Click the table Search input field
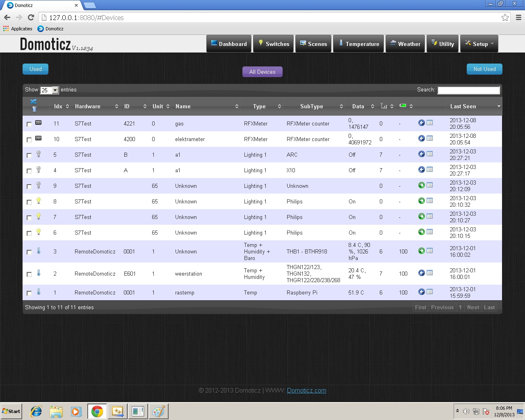 click(468, 90)
